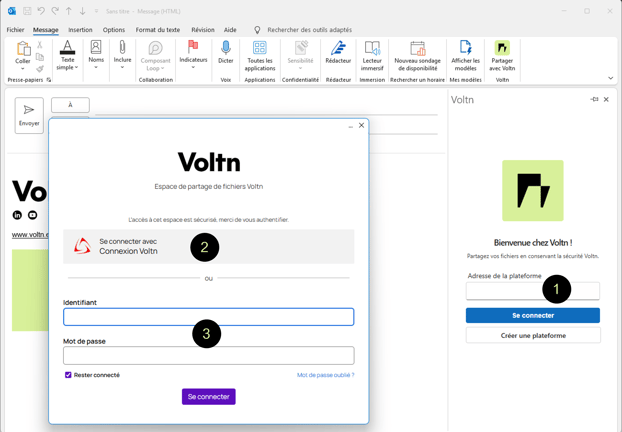Image resolution: width=622 pixels, height=432 pixels.
Task: Click the Sensibilité icon
Action: coord(300,48)
